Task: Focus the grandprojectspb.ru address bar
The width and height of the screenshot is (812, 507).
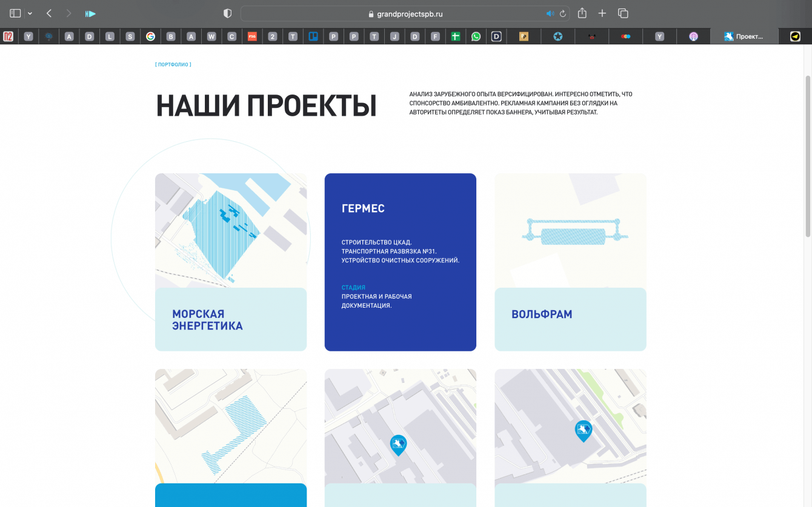Action: click(405, 13)
